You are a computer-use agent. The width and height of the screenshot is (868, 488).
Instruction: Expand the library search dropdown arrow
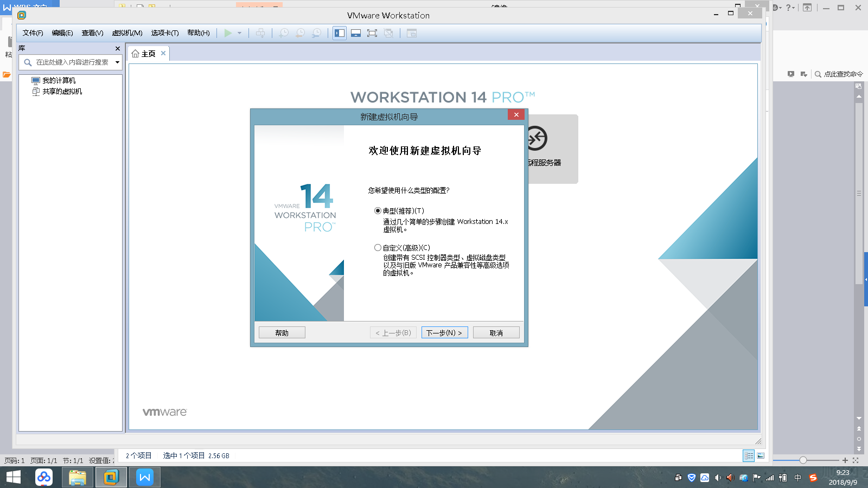point(117,62)
